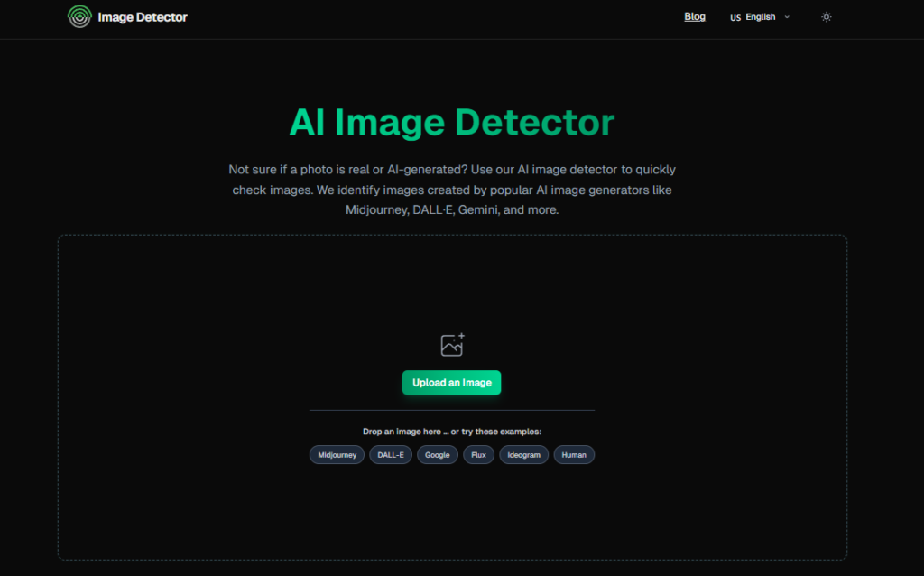Click the "Image Detector" brand name text
The width and height of the screenshot is (924, 576).
[x=143, y=17]
